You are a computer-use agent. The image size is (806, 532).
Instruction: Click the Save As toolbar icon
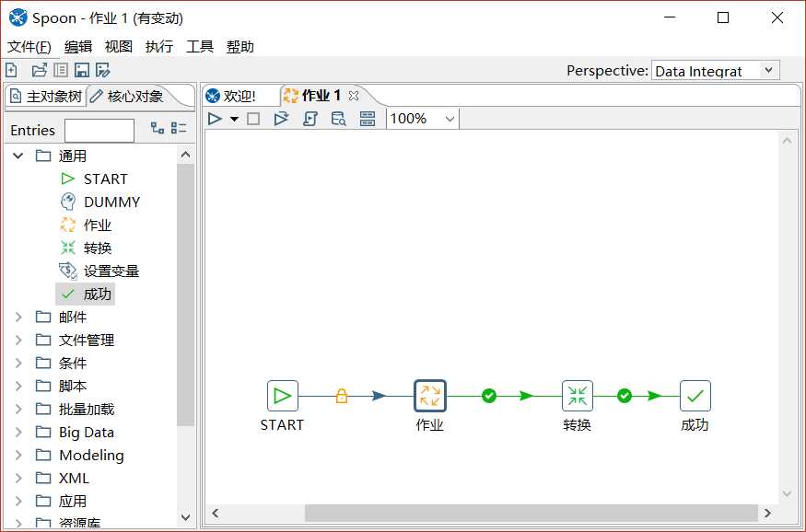103,70
